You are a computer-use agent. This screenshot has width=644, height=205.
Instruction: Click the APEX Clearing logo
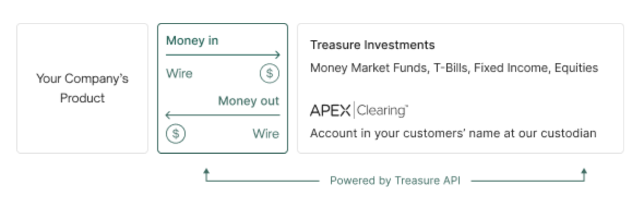coord(359,110)
